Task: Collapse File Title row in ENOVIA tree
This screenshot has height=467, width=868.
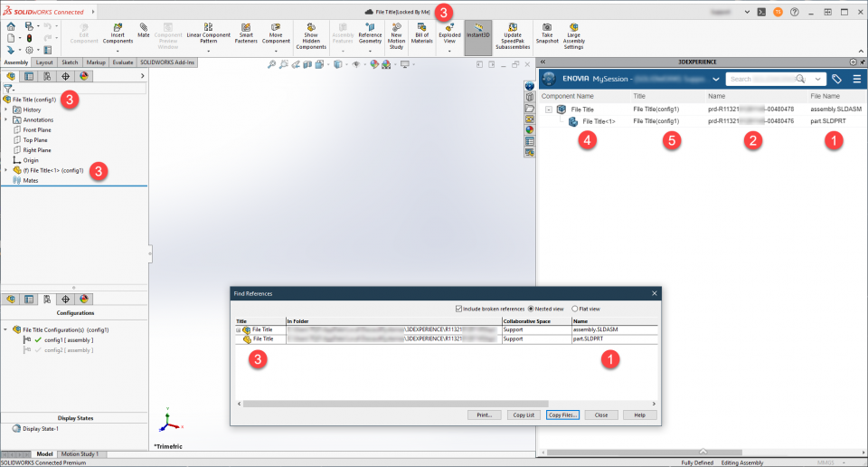Action: coord(549,110)
